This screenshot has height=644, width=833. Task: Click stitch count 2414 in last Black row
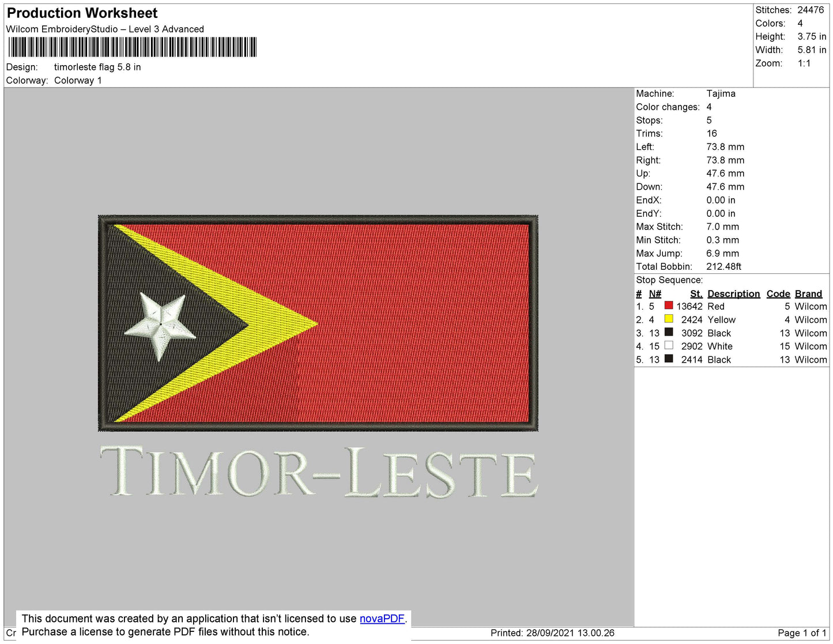pos(692,360)
